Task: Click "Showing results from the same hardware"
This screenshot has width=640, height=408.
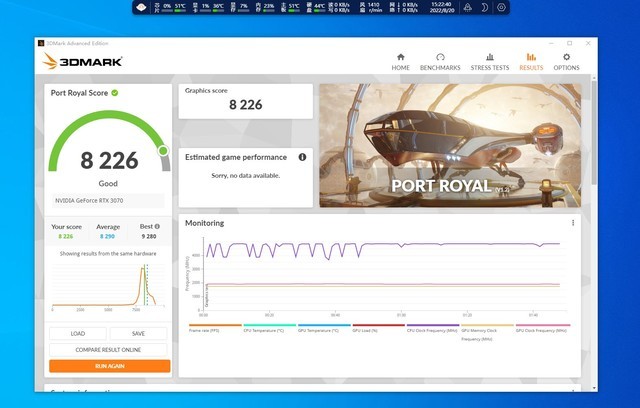Action: click(x=108, y=253)
